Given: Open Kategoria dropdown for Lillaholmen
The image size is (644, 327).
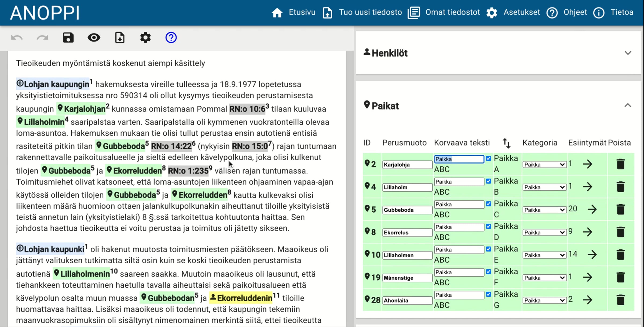Looking at the screenshot, I should point(544,255).
